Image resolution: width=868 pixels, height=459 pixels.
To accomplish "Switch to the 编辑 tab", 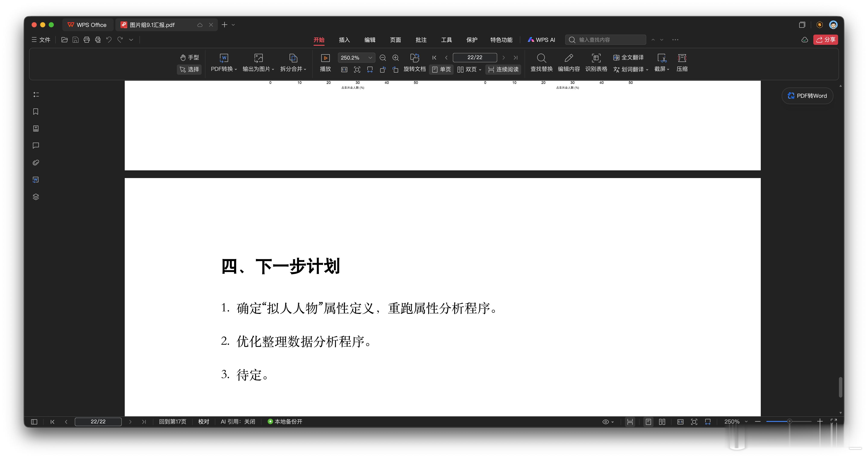I will click(370, 40).
